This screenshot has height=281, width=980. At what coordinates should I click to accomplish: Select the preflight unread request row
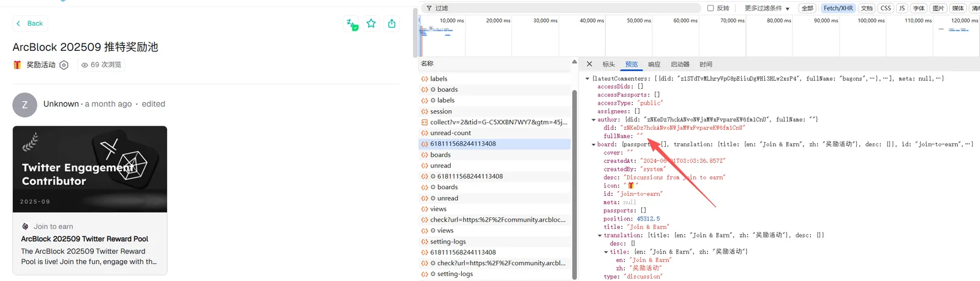(x=495, y=198)
